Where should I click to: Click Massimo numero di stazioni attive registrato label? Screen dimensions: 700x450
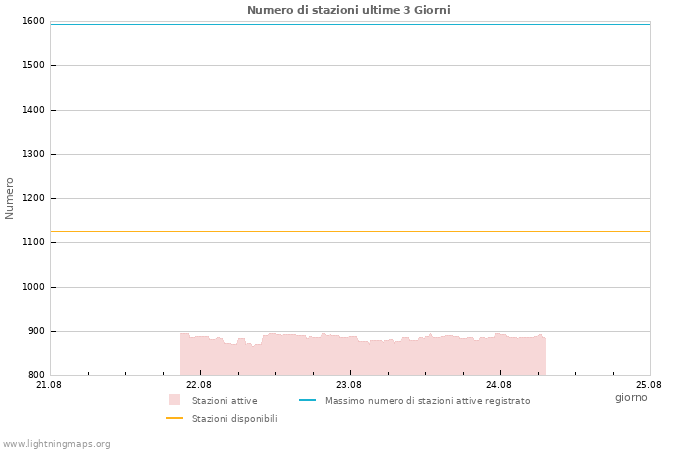428,400
